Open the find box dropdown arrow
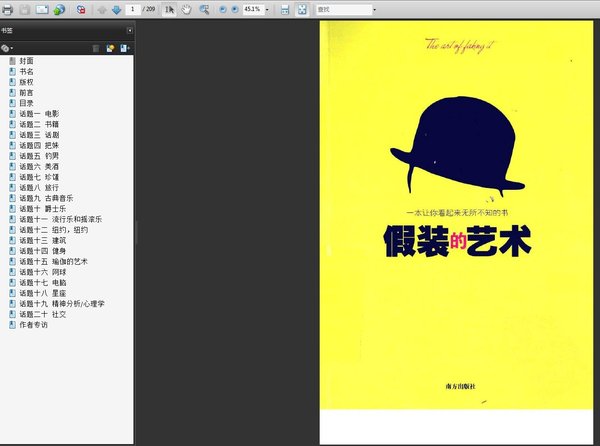 [374, 9]
